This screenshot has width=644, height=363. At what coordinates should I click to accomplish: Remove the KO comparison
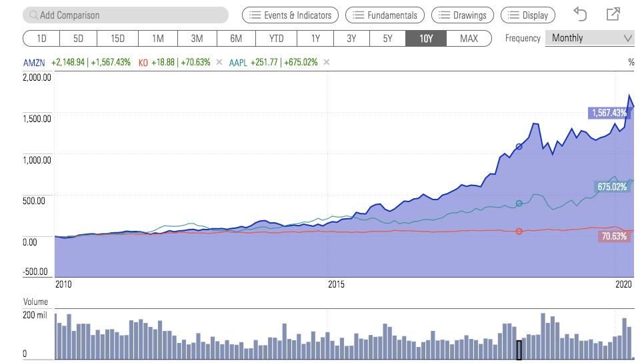[x=219, y=63]
